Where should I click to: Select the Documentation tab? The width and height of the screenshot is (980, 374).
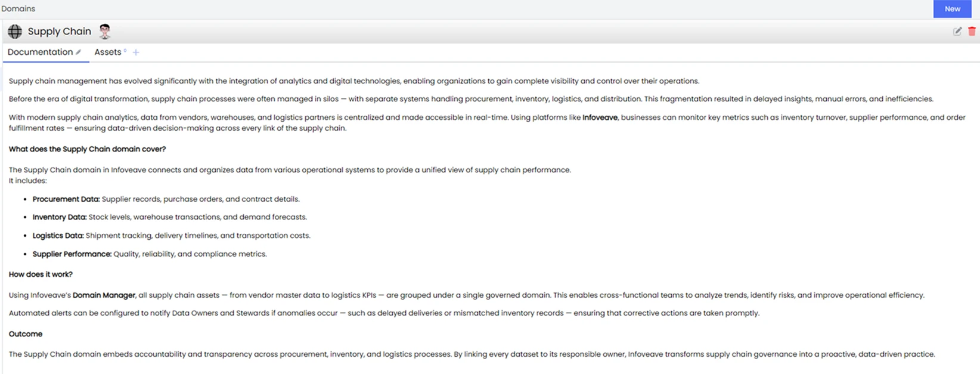coord(40,52)
